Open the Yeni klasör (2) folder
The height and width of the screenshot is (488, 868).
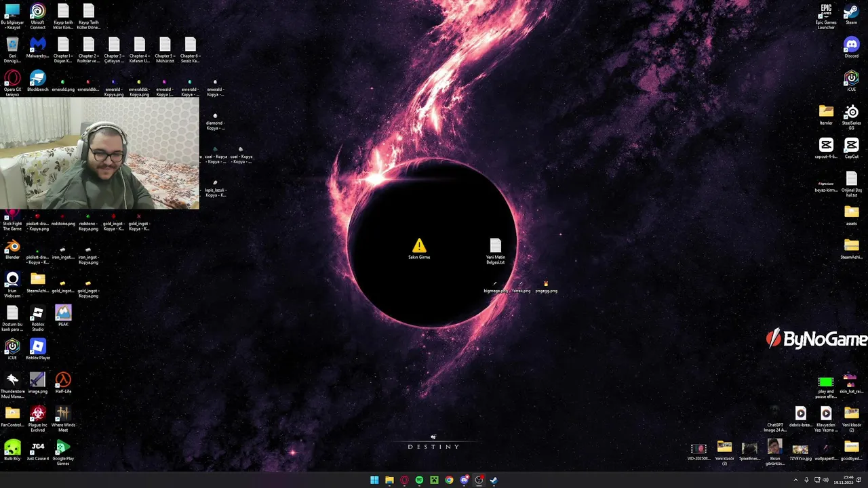tap(852, 419)
